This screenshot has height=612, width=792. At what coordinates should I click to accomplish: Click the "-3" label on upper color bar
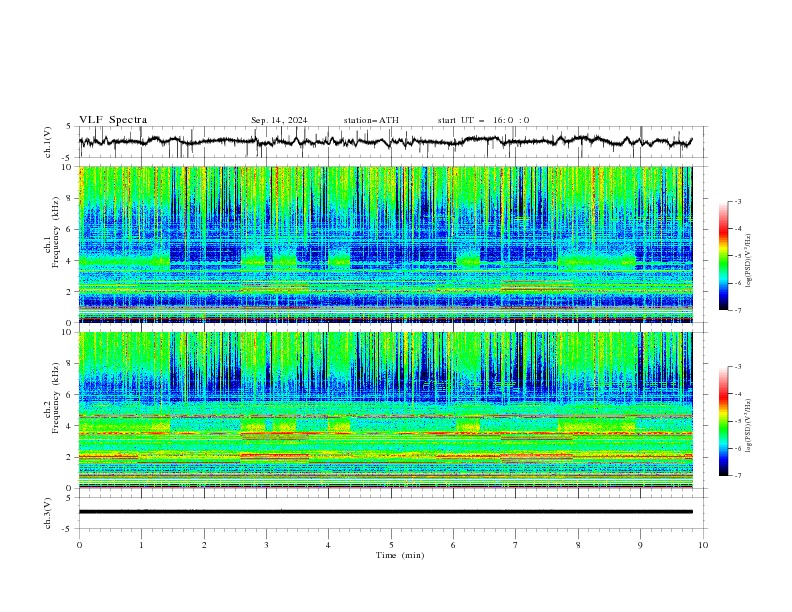click(x=737, y=201)
